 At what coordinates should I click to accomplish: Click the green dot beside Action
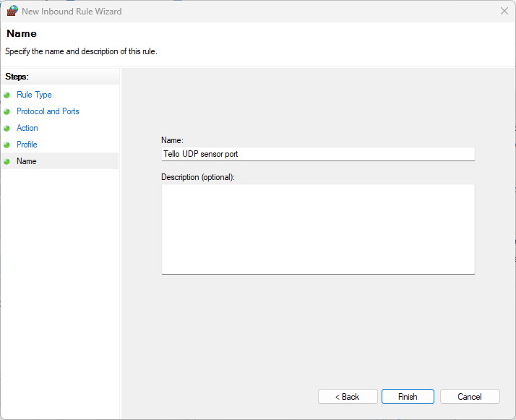(x=7, y=128)
